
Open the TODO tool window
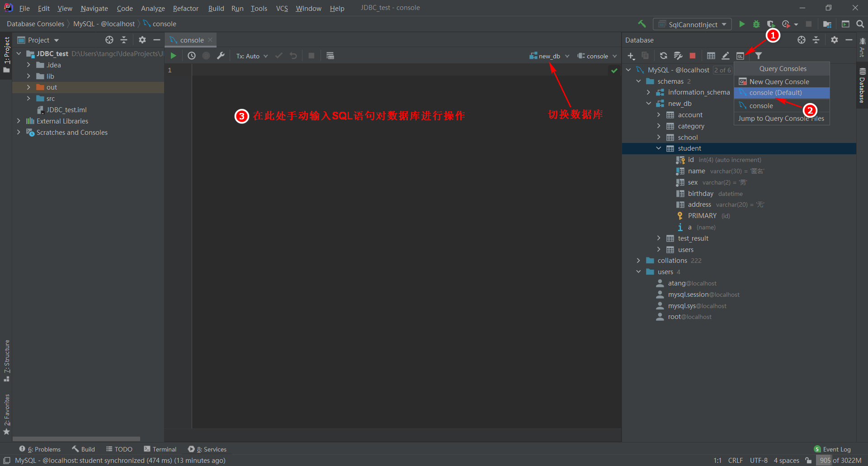[119, 449]
